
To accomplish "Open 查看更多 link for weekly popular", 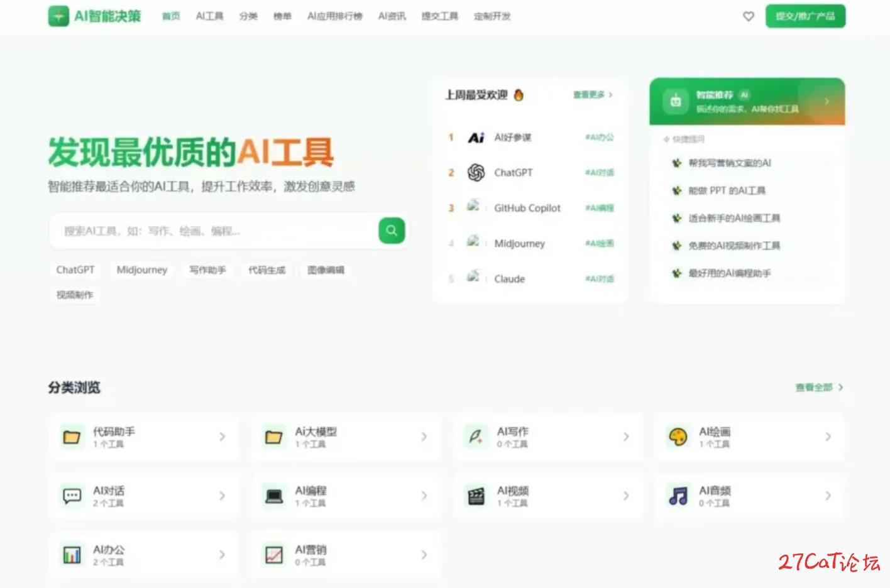I will [x=592, y=95].
